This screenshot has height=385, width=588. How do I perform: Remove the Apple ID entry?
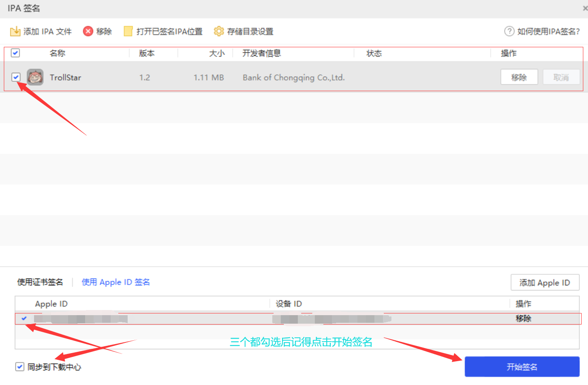523,318
